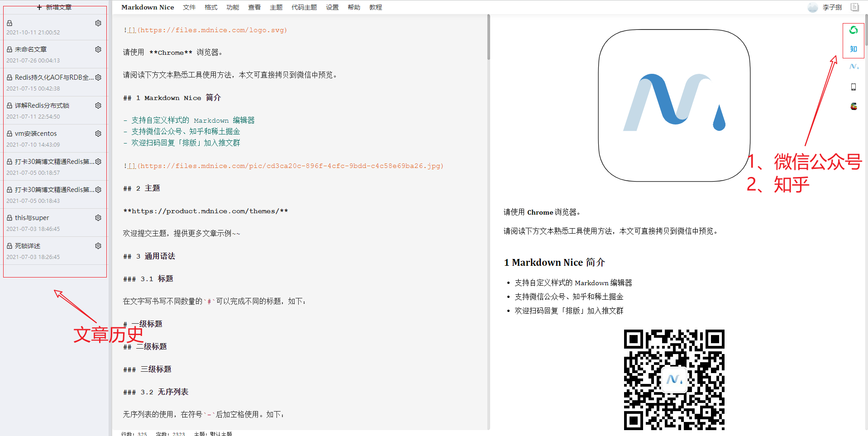Select the timestamp 2021-10-11 21:00:52
Image resolution: width=868 pixels, height=436 pixels.
click(x=33, y=33)
